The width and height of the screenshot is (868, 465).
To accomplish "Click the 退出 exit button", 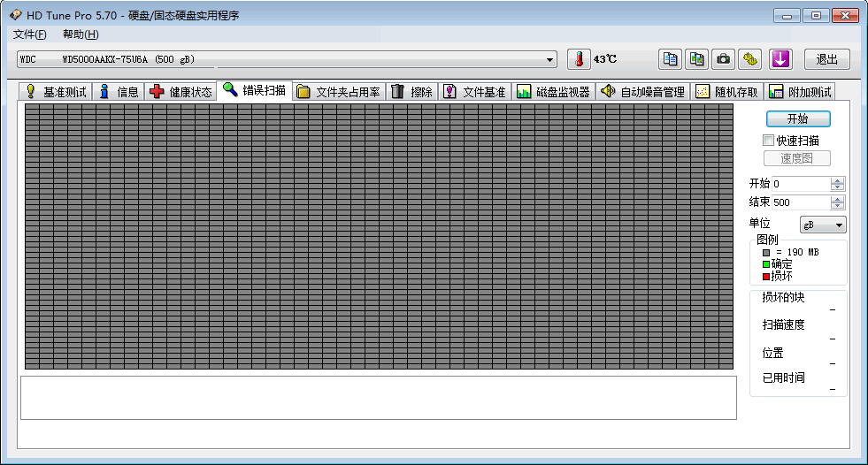I will click(826, 59).
